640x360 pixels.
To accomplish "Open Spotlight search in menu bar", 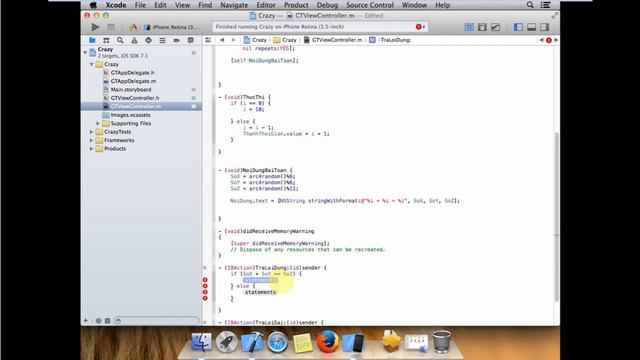I will [530, 5].
